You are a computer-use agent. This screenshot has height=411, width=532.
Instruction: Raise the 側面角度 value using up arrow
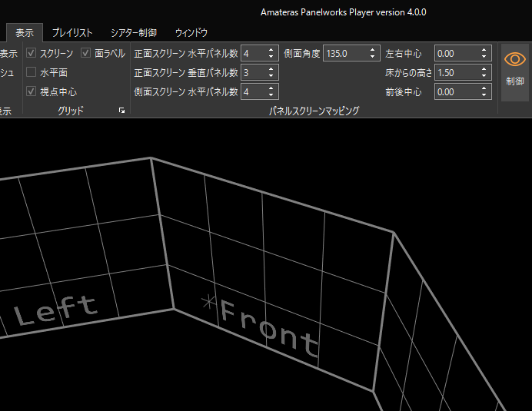(373, 50)
